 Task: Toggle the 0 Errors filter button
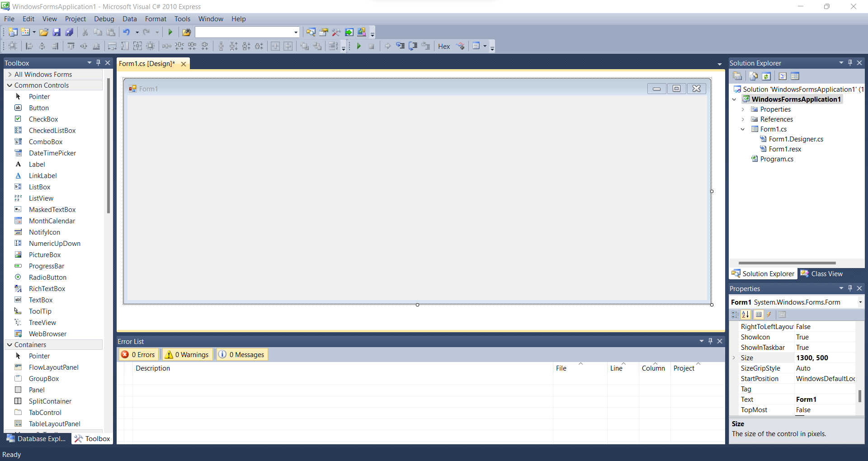coord(139,355)
